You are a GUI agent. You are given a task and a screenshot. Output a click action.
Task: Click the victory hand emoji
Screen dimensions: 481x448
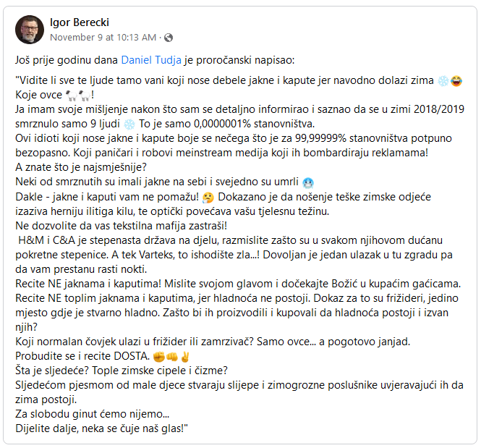[185, 356]
